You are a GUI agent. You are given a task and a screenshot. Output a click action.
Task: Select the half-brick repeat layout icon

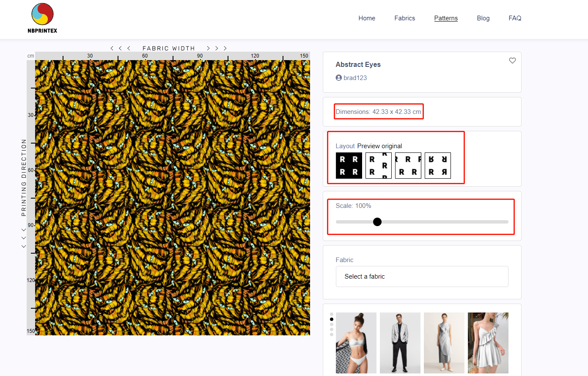point(408,166)
